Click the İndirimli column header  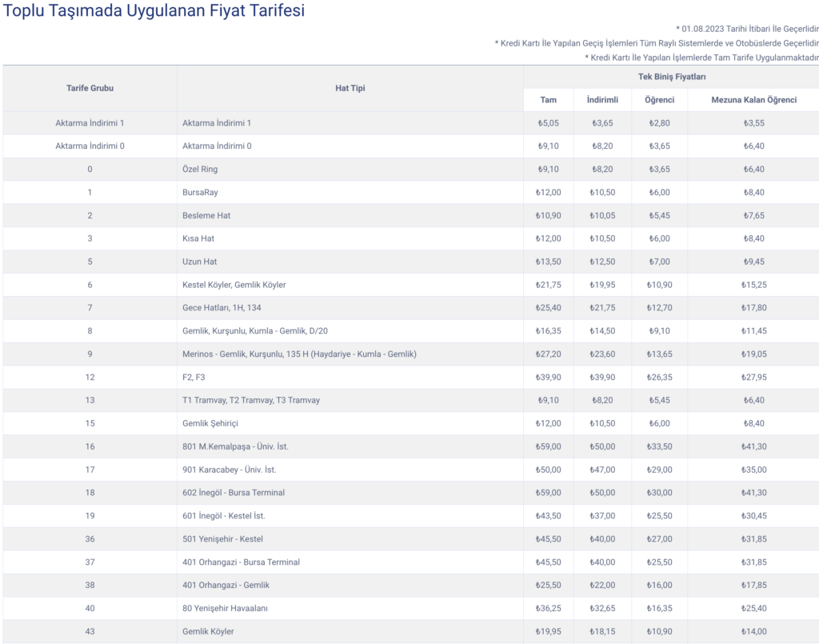pyautogui.click(x=601, y=100)
